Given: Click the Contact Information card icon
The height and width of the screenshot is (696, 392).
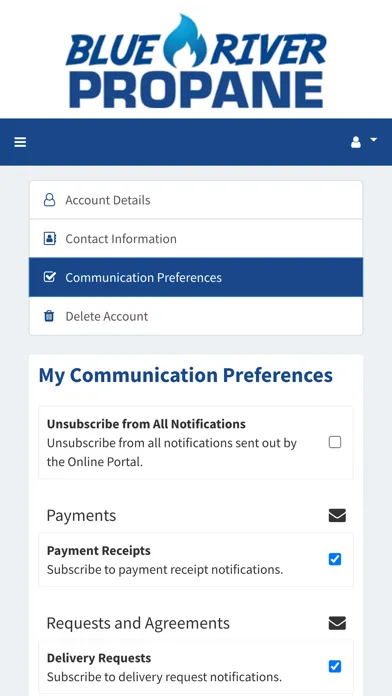Looking at the screenshot, I should tap(50, 238).
